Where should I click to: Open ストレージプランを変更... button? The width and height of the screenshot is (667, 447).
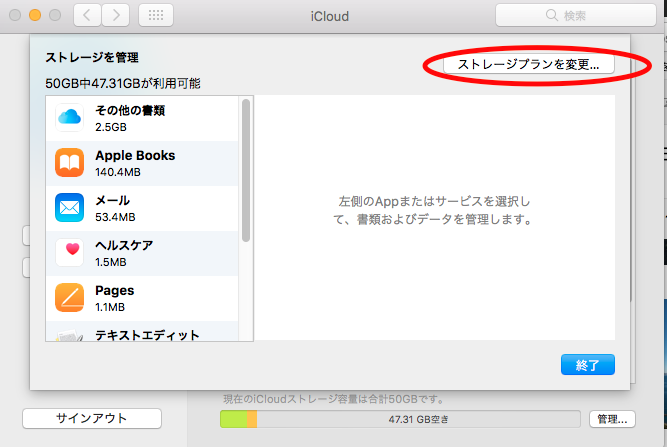tap(528, 64)
